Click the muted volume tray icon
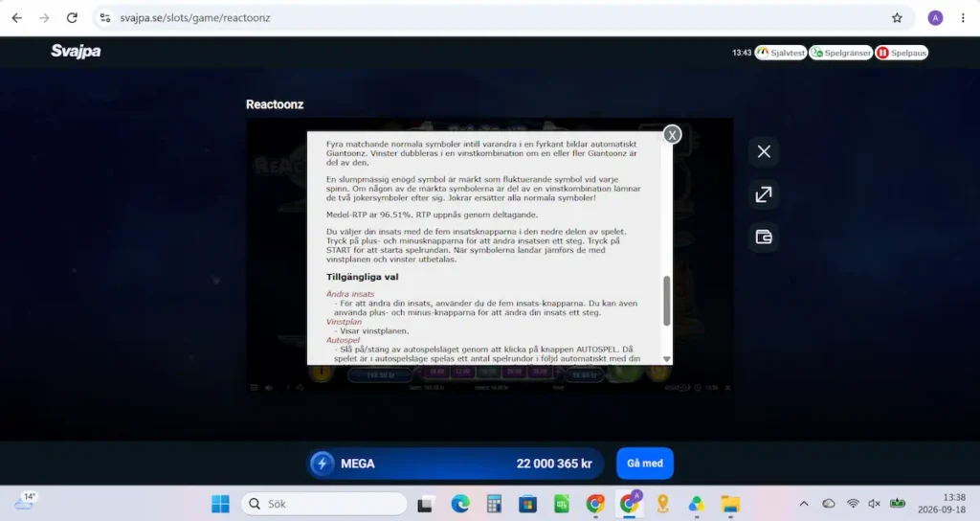 tap(875, 504)
